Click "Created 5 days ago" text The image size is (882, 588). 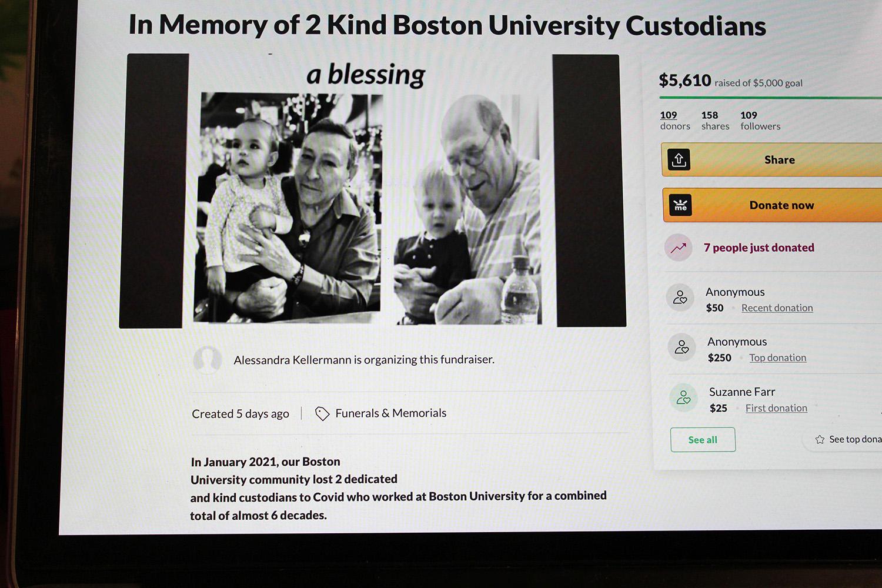tap(240, 414)
